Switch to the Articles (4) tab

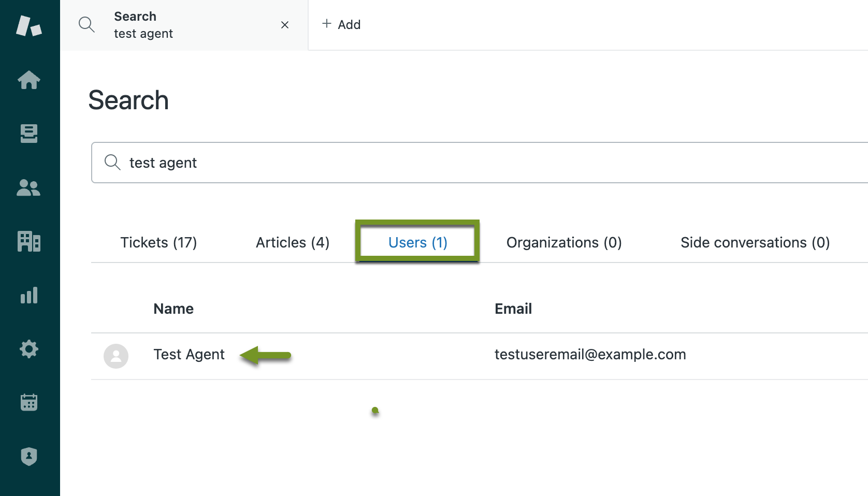pyautogui.click(x=293, y=242)
